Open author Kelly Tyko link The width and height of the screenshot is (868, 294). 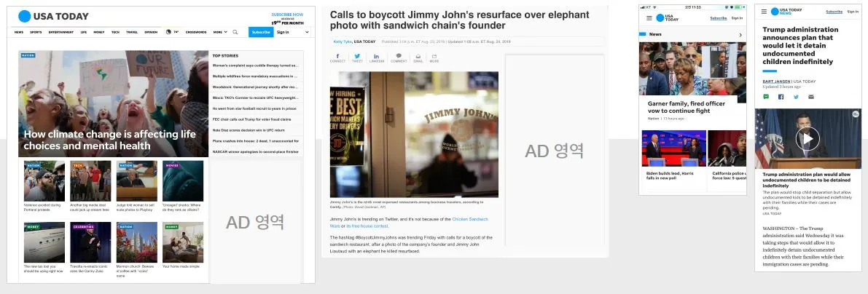point(342,41)
